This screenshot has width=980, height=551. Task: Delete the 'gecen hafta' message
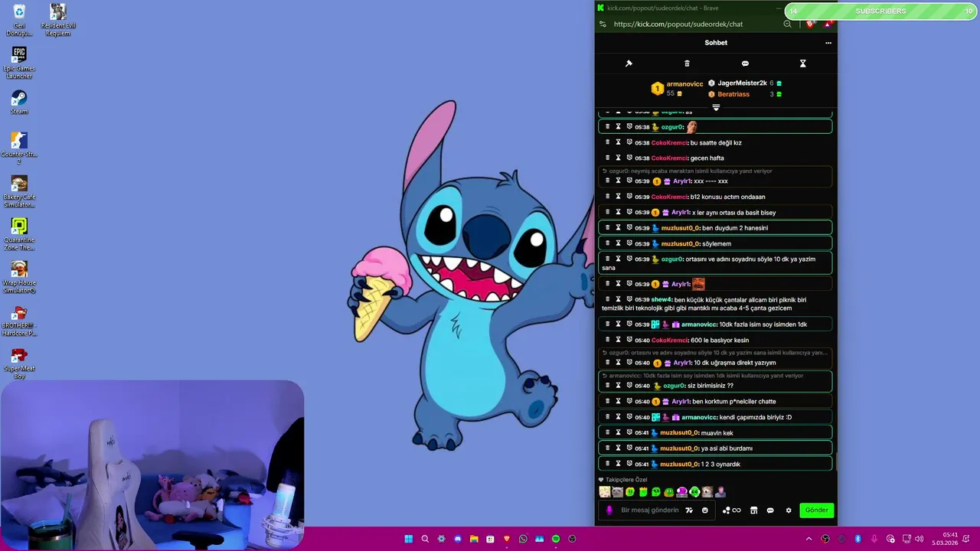coord(608,158)
